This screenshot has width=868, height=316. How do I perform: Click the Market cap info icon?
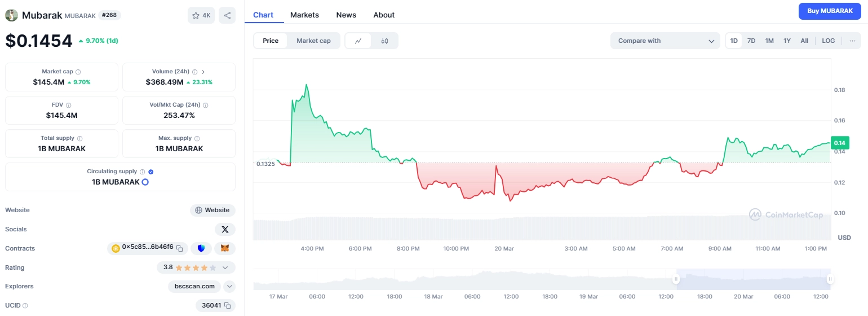coord(78,72)
